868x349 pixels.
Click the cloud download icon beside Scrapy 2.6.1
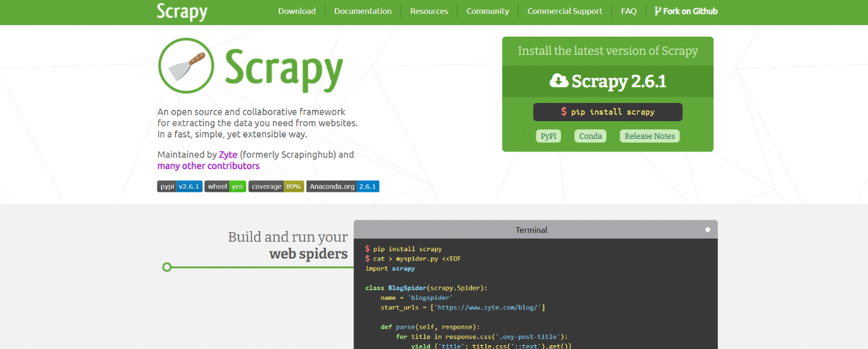tap(558, 81)
